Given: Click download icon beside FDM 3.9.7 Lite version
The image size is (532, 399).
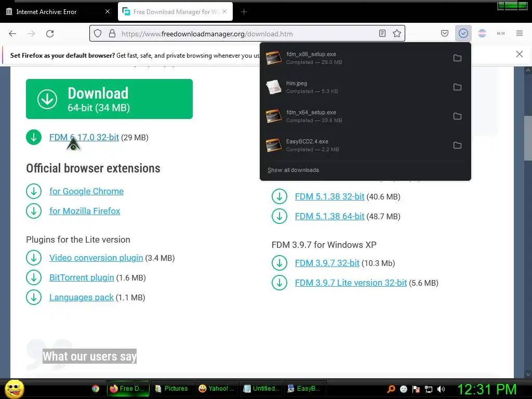Looking at the screenshot, I should point(280,283).
